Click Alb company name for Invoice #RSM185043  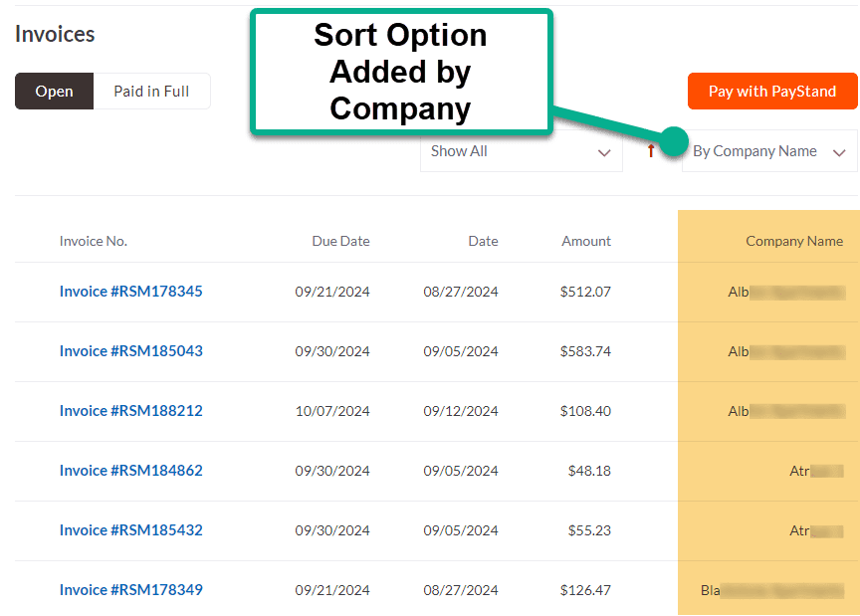pyautogui.click(x=786, y=351)
